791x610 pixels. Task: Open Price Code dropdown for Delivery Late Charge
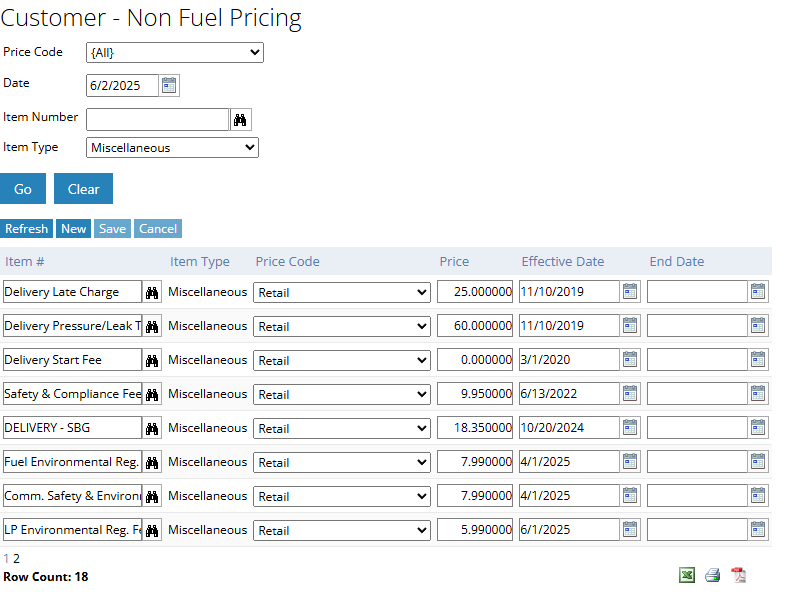point(342,292)
